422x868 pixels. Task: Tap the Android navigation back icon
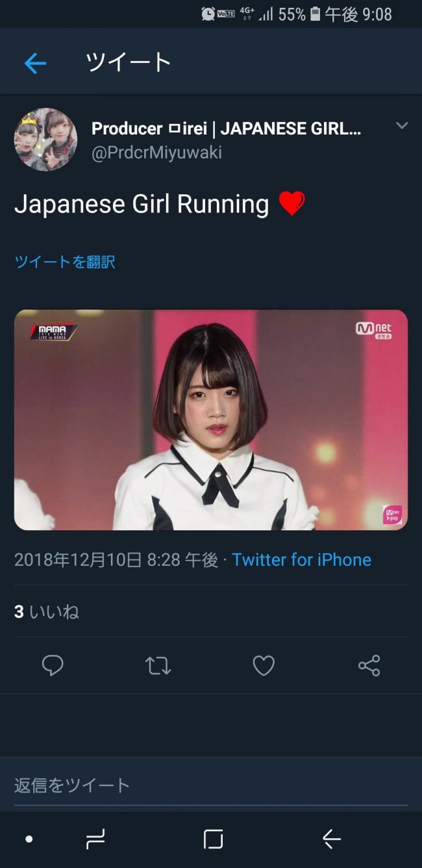tap(331, 839)
